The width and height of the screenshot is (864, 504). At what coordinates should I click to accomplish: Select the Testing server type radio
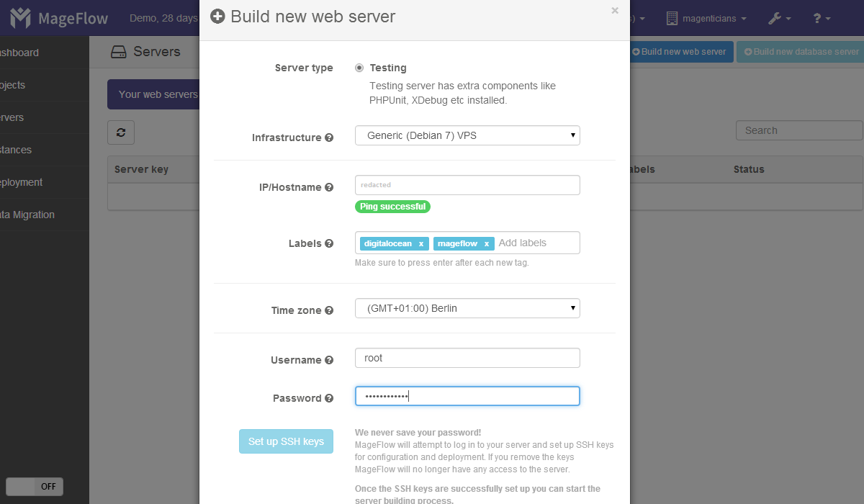(359, 68)
